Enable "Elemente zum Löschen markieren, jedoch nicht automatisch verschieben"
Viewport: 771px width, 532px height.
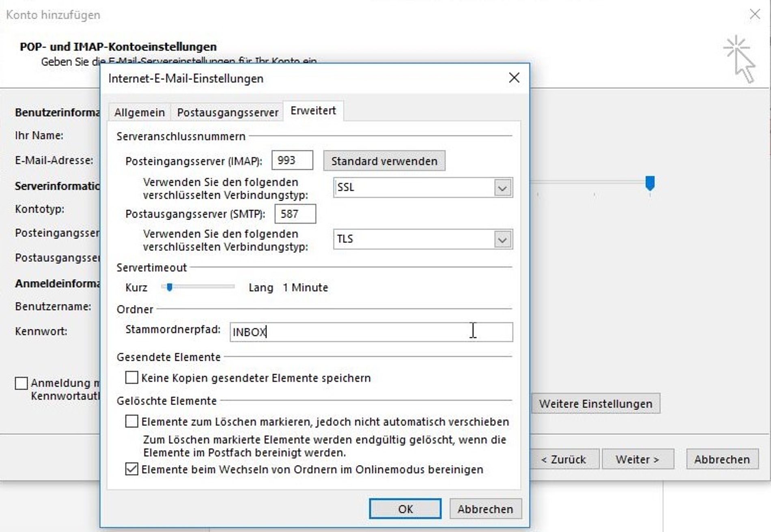click(x=131, y=422)
